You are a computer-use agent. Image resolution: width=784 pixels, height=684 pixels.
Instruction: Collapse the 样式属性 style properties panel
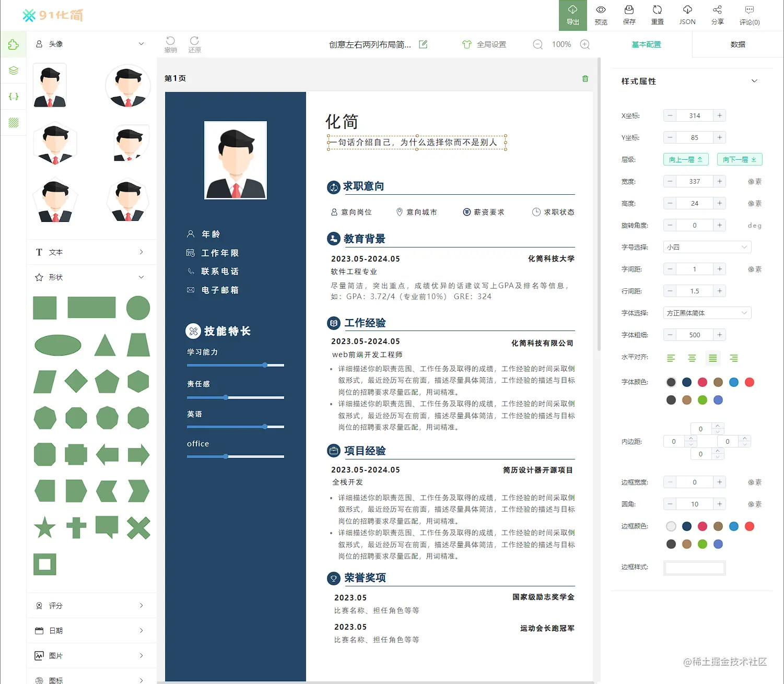click(x=754, y=81)
